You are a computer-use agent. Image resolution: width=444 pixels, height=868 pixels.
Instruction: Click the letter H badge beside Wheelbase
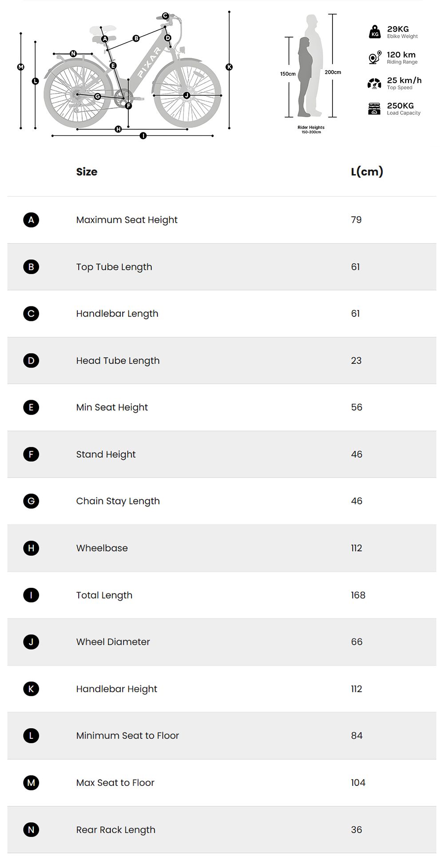[31, 548]
